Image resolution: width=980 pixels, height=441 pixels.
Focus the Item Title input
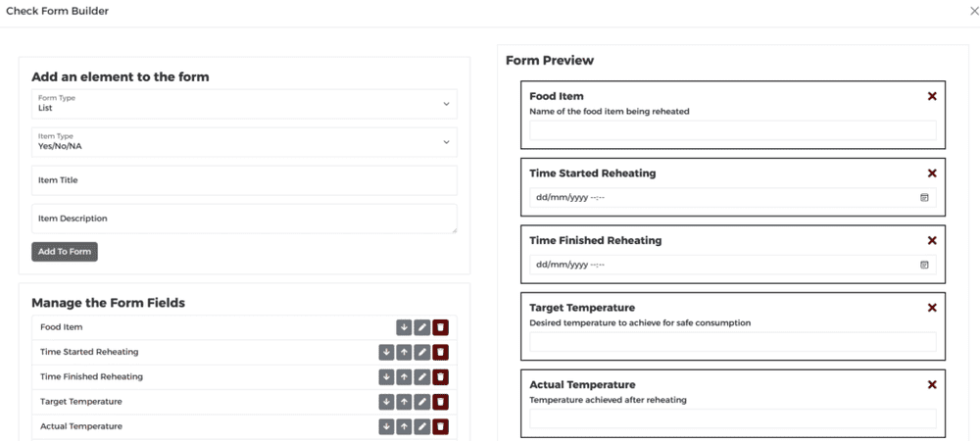[x=244, y=180]
